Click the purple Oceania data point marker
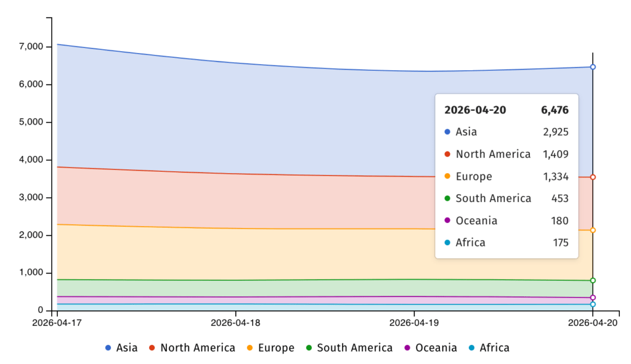This screenshot has height=364, width=631. (593, 297)
